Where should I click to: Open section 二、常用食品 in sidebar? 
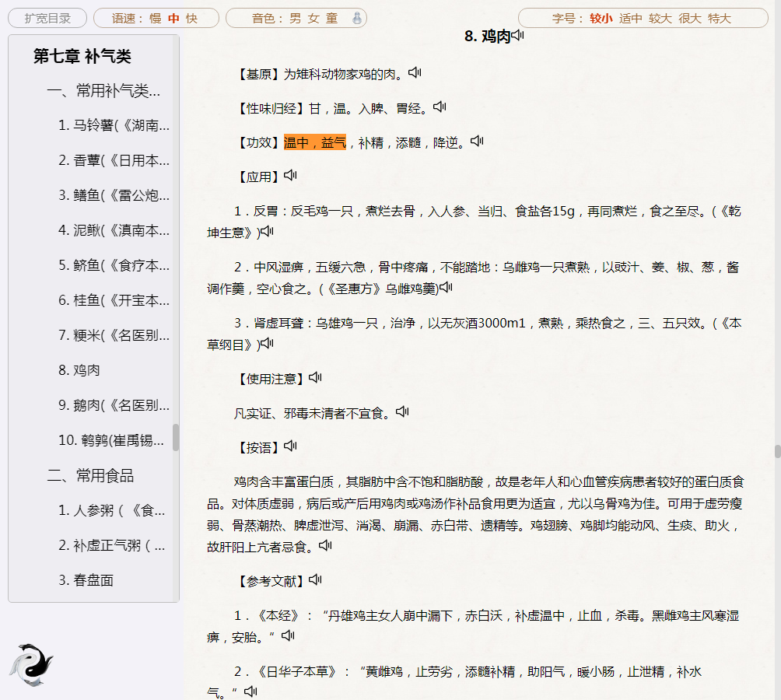(x=90, y=476)
